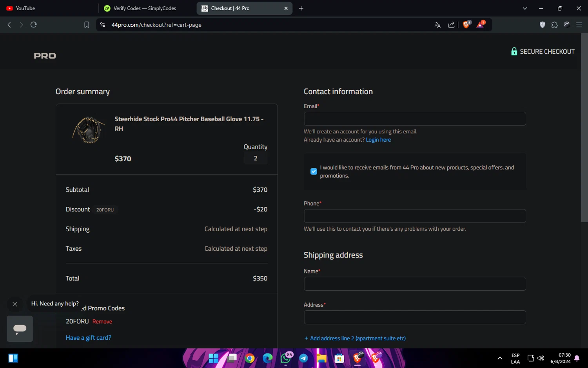The image size is (588, 368).
Task: Remove the 20FORU promo code
Action: point(102,322)
